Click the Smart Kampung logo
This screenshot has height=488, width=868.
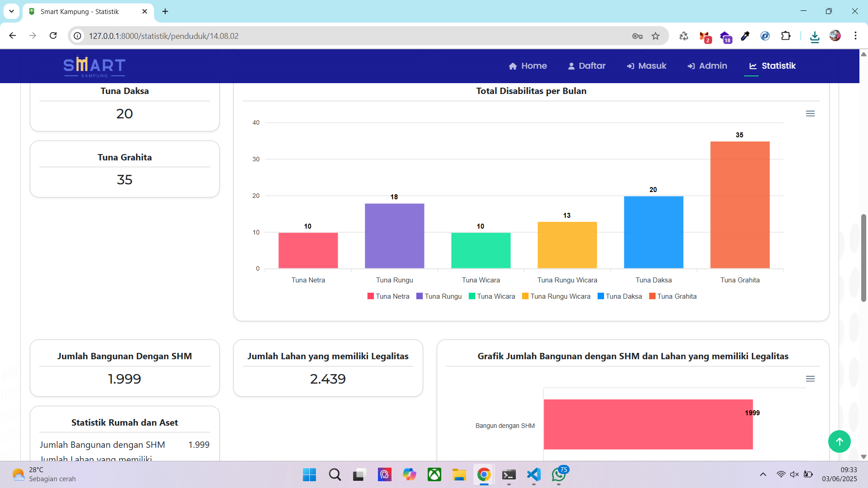[94, 66]
